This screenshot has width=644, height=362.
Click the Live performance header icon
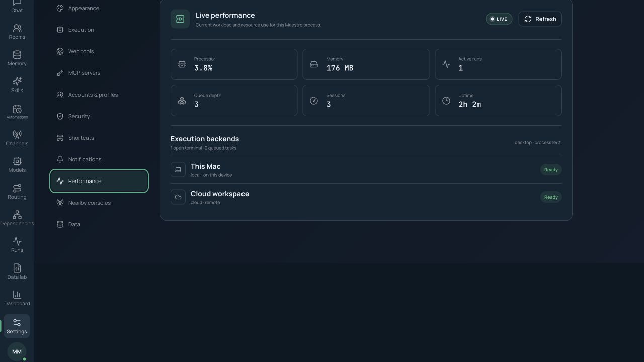pos(180,19)
